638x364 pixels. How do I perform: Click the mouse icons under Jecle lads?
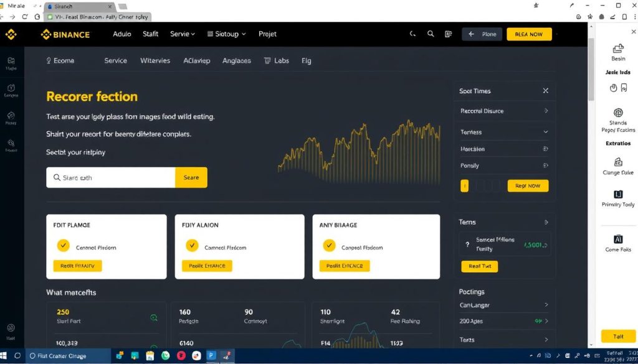point(619,88)
